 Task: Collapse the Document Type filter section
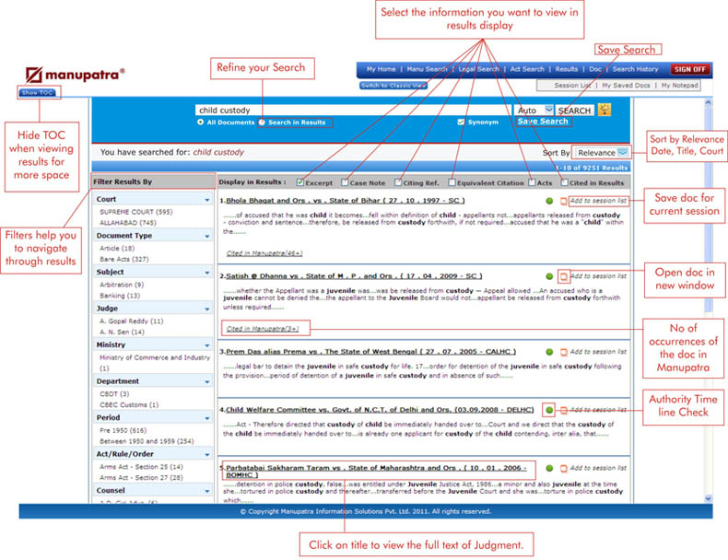(x=207, y=236)
